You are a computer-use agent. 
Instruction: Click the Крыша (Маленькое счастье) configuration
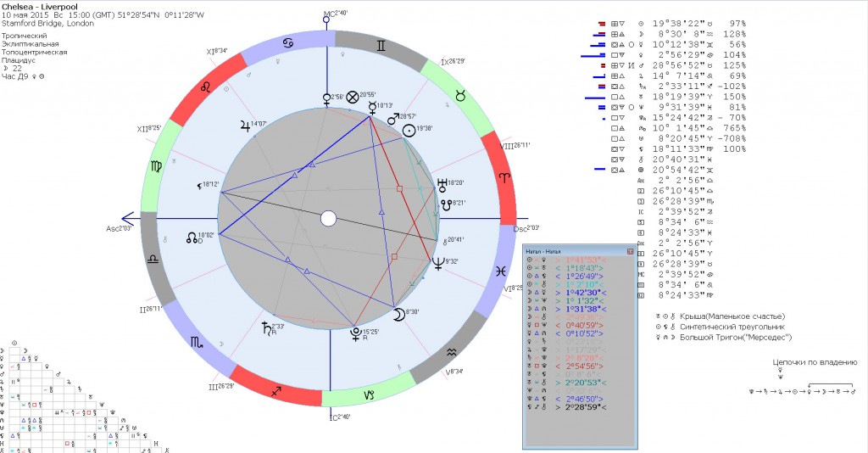pos(720,316)
